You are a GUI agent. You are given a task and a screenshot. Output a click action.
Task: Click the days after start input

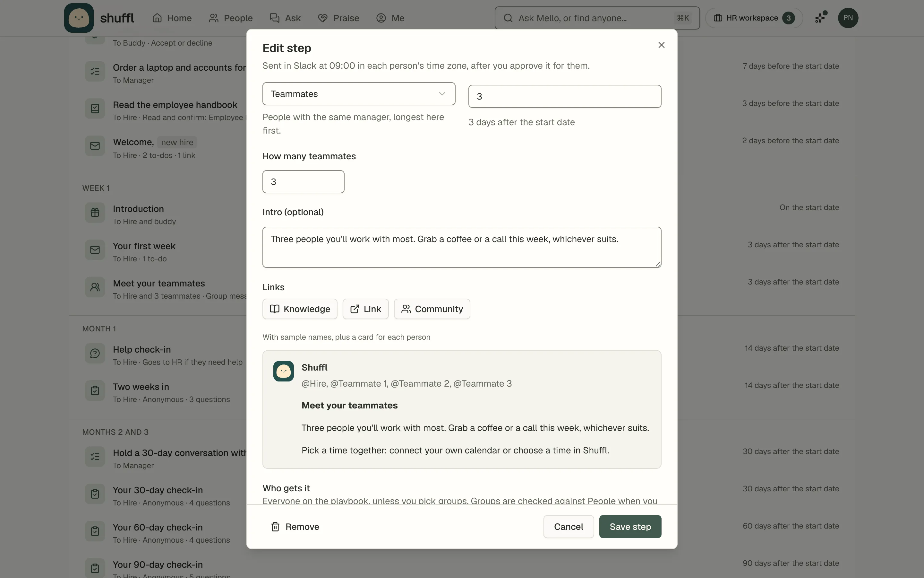565,96
